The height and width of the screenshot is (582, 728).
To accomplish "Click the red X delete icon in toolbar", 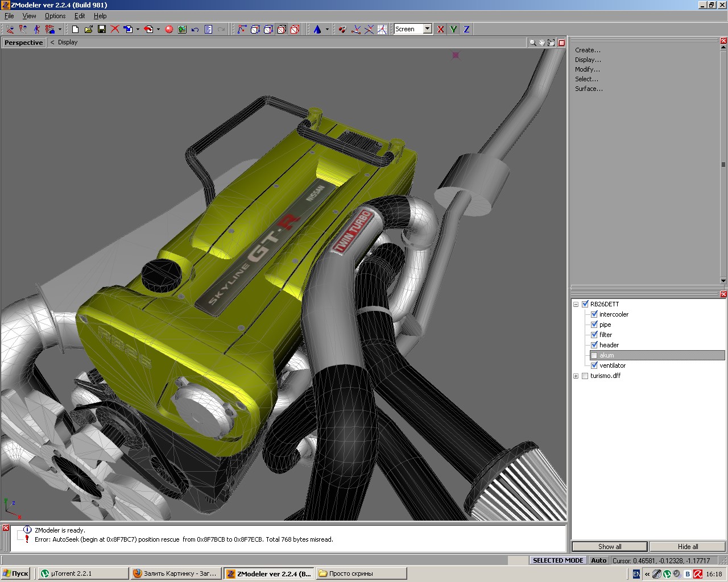I will pyautogui.click(x=115, y=29).
